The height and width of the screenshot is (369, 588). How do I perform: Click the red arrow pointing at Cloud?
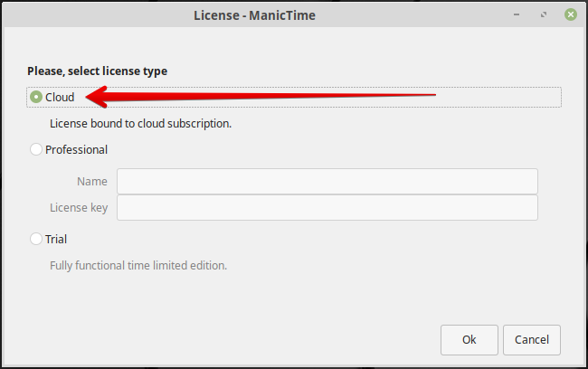(261, 97)
